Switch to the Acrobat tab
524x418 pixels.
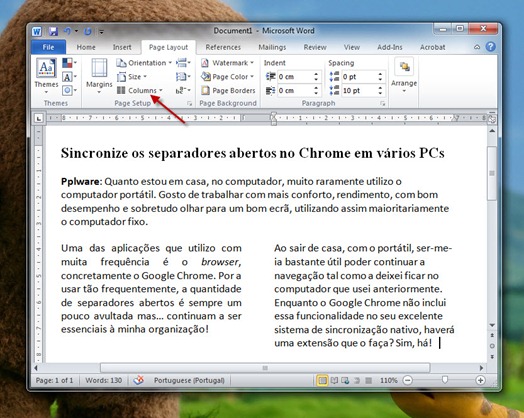click(432, 47)
